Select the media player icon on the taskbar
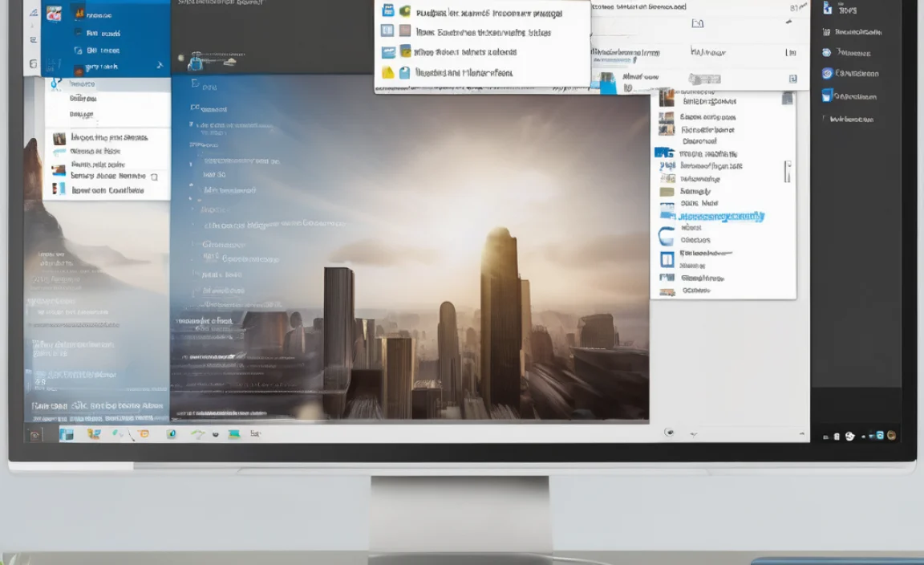Image resolution: width=924 pixels, height=565 pixels. [171, 434]
